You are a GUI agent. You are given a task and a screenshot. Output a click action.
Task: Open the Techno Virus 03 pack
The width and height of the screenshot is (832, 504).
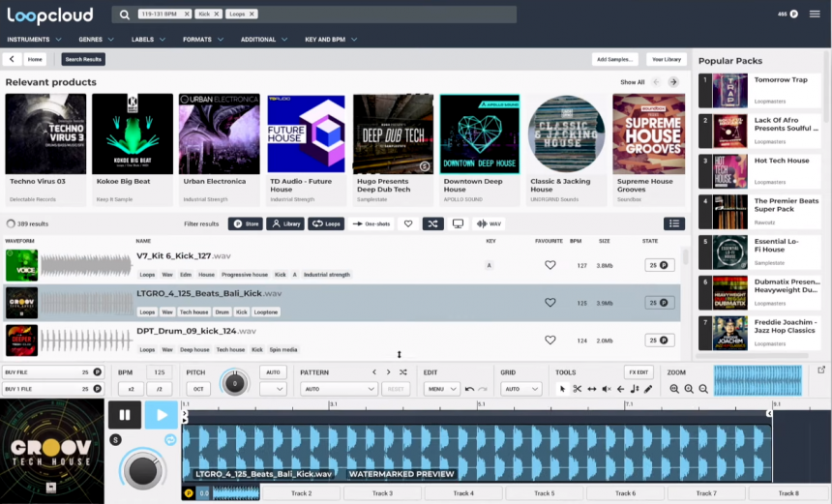[x=45, y=150]
